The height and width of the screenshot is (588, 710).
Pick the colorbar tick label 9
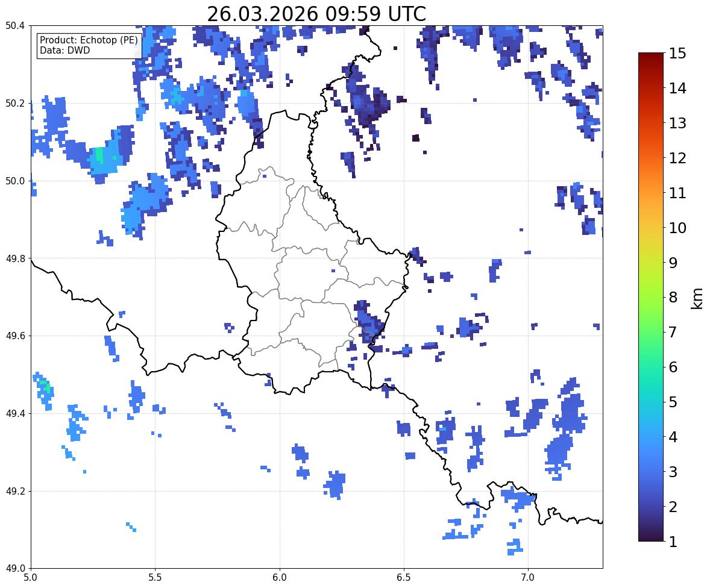(x=673, y=263)
